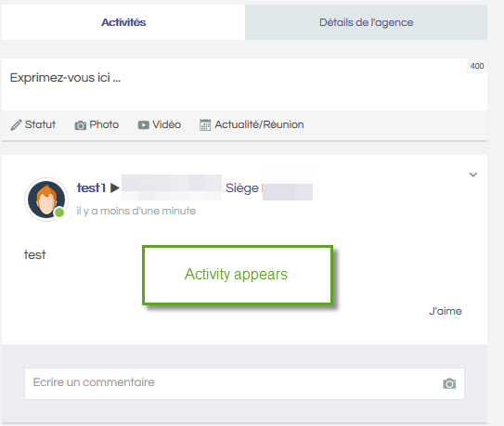This screenshot has height=426, width=504.
Task: Open test1's avatar picture
Action: (46, 200)
